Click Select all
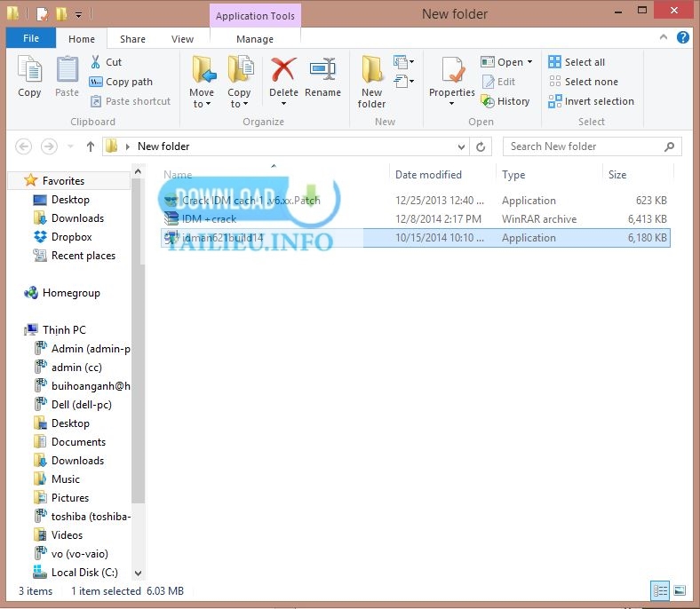Image resolution: width=700 pixels, height=609 pixels. click(x=577, y=62)
